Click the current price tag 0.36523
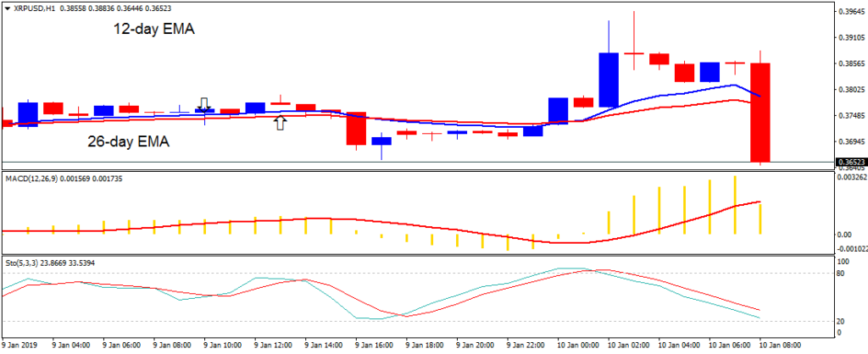 (x=849, y=162)
